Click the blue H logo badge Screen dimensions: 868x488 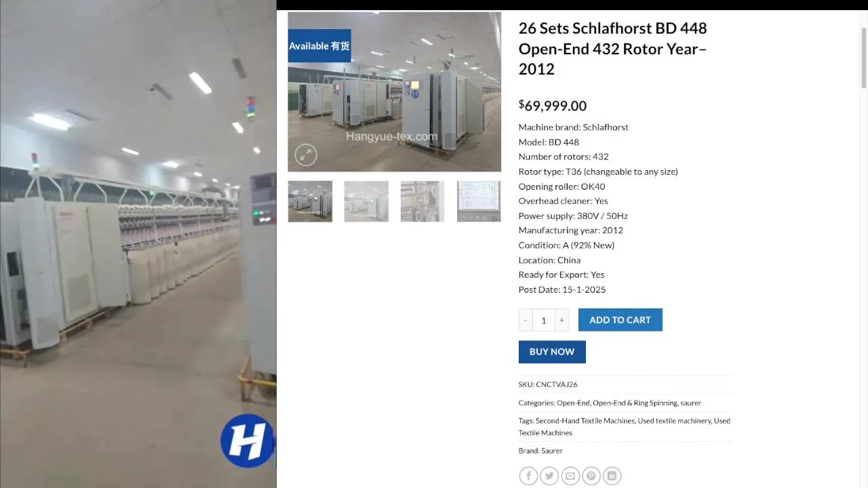[x=247, y=441]
